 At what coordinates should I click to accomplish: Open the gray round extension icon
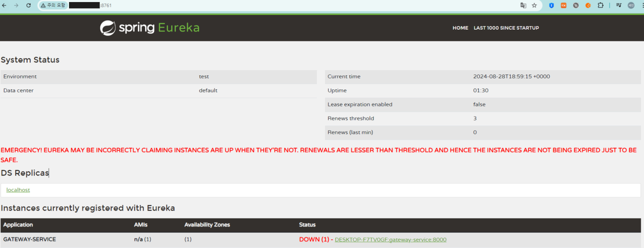click(576, 5)
